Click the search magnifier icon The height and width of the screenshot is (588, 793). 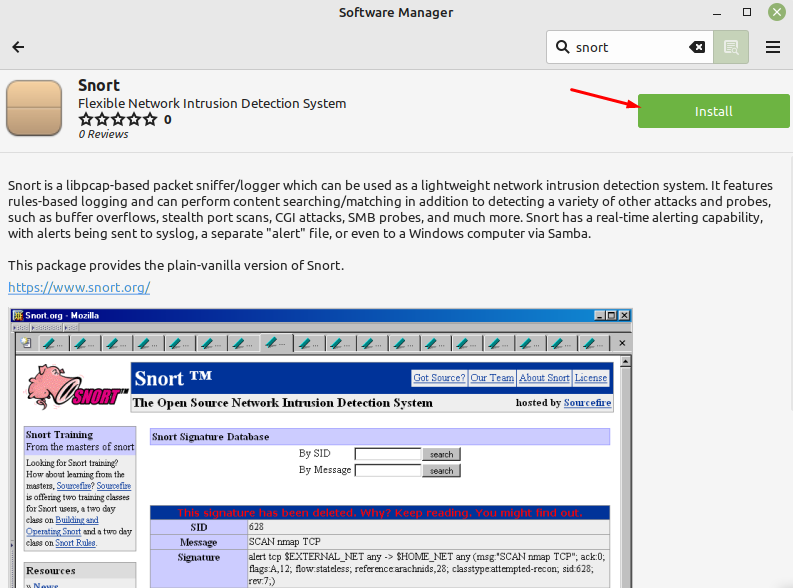pos(562,47)
